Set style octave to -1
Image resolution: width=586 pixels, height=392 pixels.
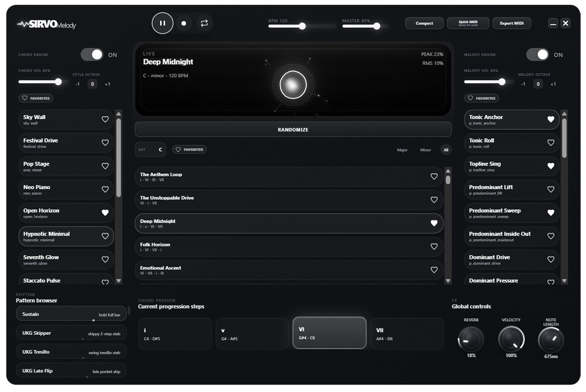(78, 84)
